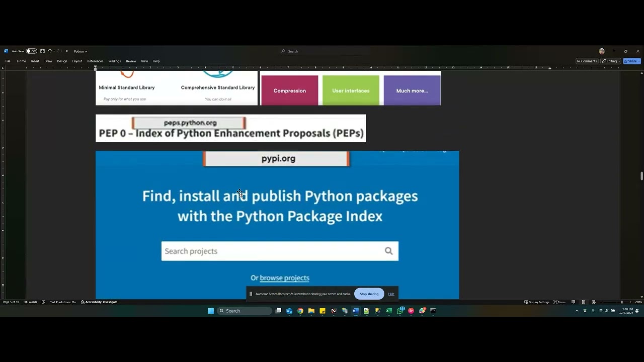Open Outlook from taskbar
The width and height of the screenshot is (644, 362).
pyautogui.click(x=289, y=311)
